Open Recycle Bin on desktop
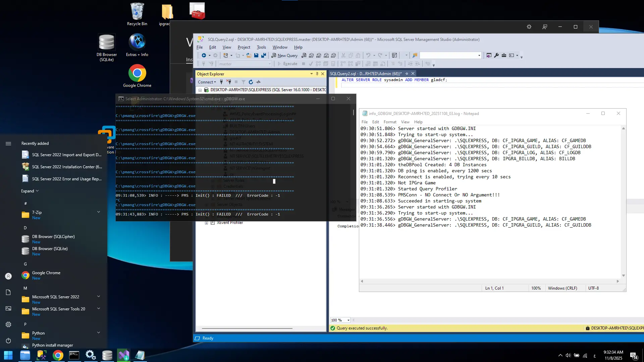This screenshot has height=362, width=644. click(137, 14)
